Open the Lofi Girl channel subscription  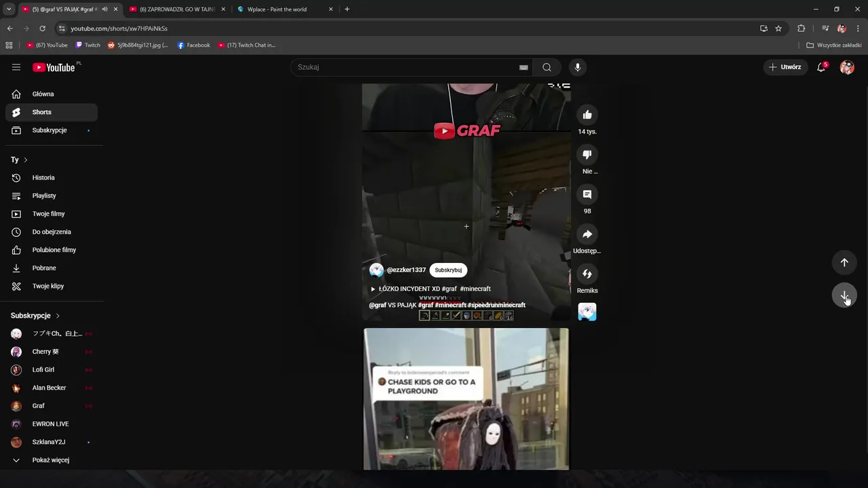point(52,369)
